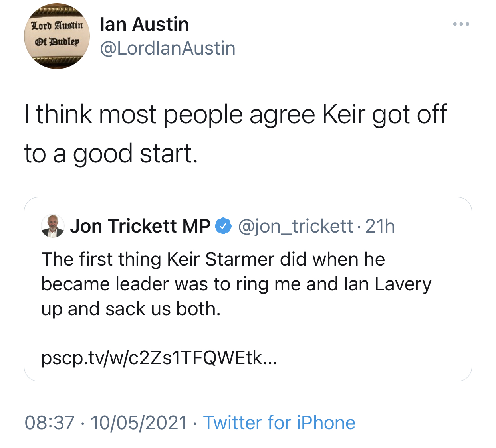Tap the Lord Austin of Dudley profile picture
The image size is (496, 448).
[57, 36]
